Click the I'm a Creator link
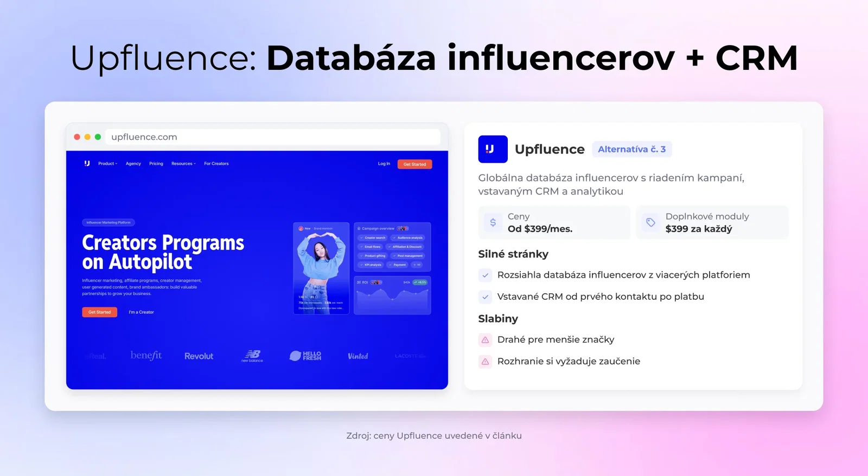Viewport: 868px width, 476px height. [141, 312]
